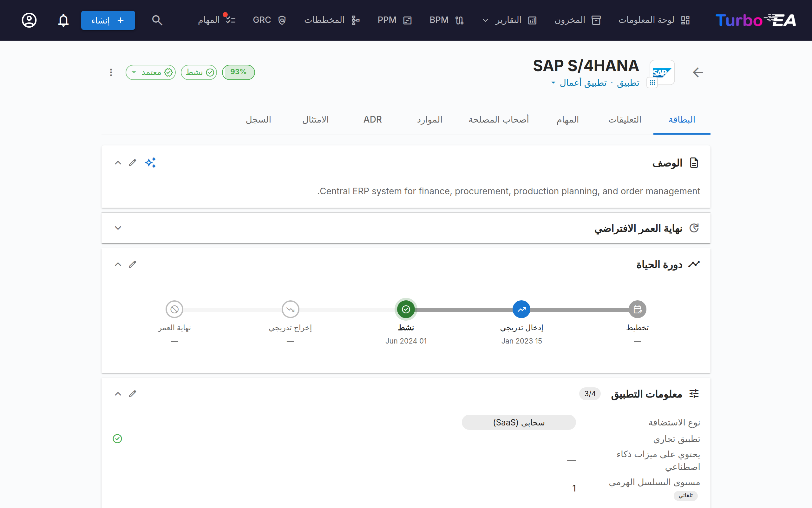Click the back arrow beside SAP logo
812x508 pixels.
coord(697,72)
